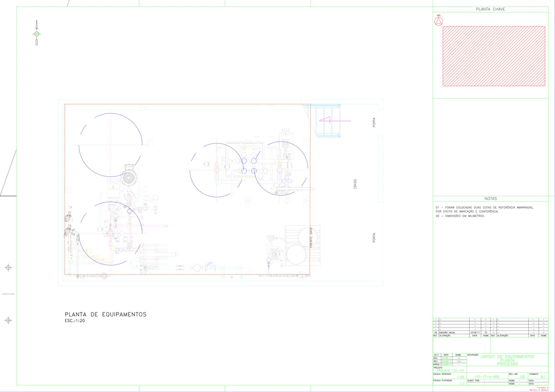Viewport: 555px width, 392px height.
Task: Click the "PROJETO 131-17" project name
Action: point(450,370)
